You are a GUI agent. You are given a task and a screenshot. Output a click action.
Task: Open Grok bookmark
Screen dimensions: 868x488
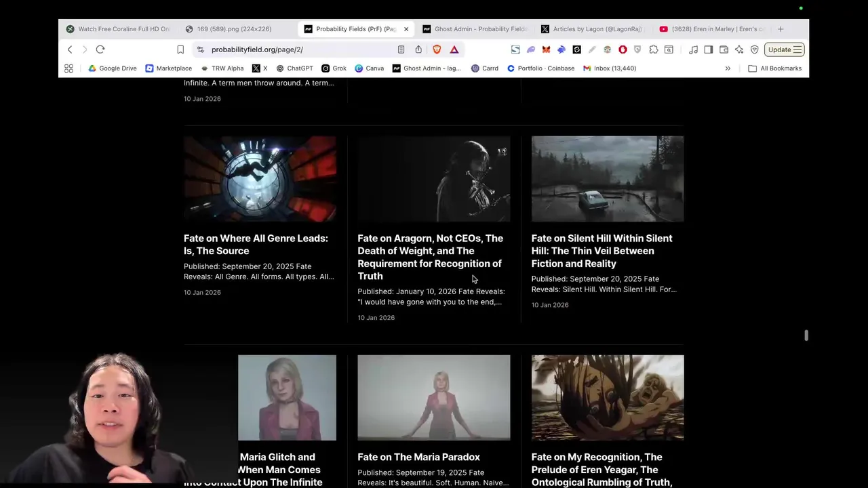pyautogui.click(x=334, y=68)
